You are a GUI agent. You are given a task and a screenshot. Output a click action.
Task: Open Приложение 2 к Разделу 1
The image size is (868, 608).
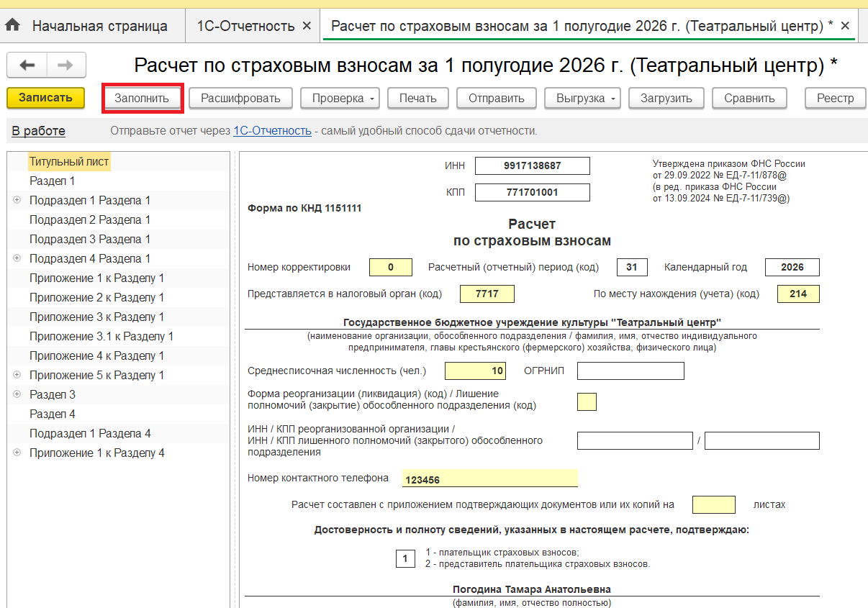tap(96, 297)
